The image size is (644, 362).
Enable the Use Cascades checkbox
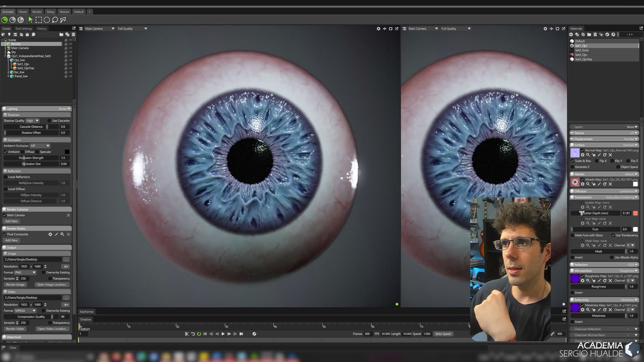point(49,121)
